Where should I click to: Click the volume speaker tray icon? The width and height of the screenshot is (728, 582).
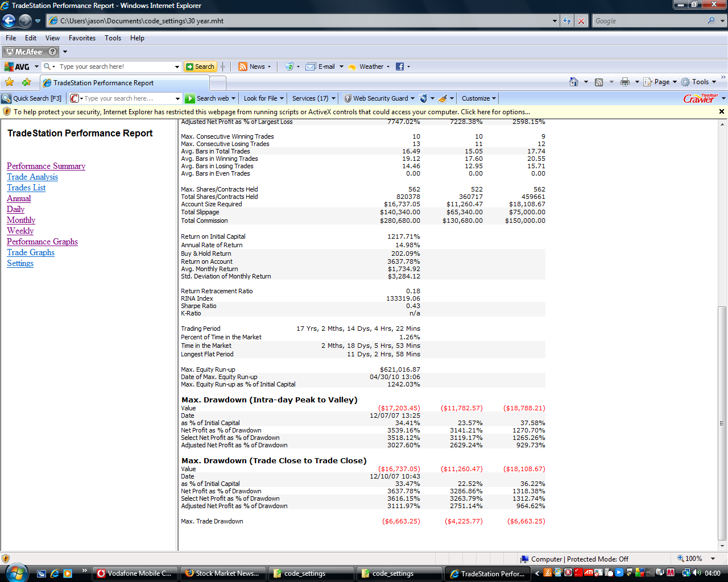pyautogui.click(x=697, y=573)
